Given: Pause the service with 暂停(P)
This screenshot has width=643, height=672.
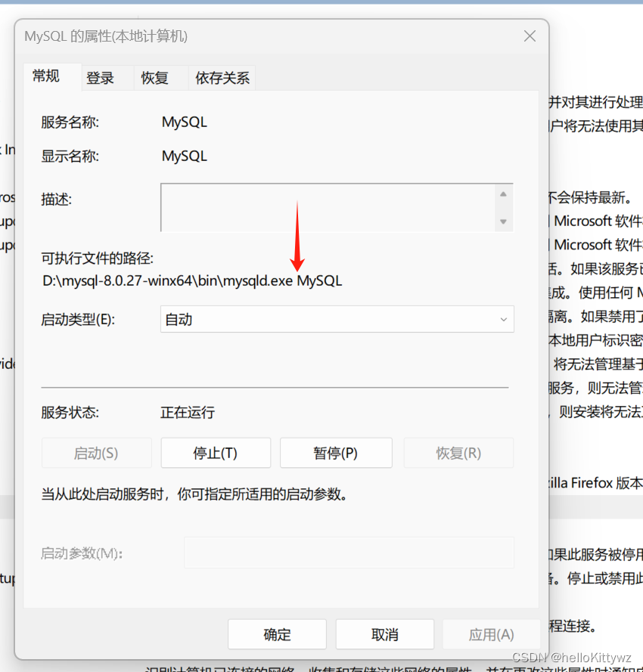Looking at the screenshot, I should click(336, 453).
